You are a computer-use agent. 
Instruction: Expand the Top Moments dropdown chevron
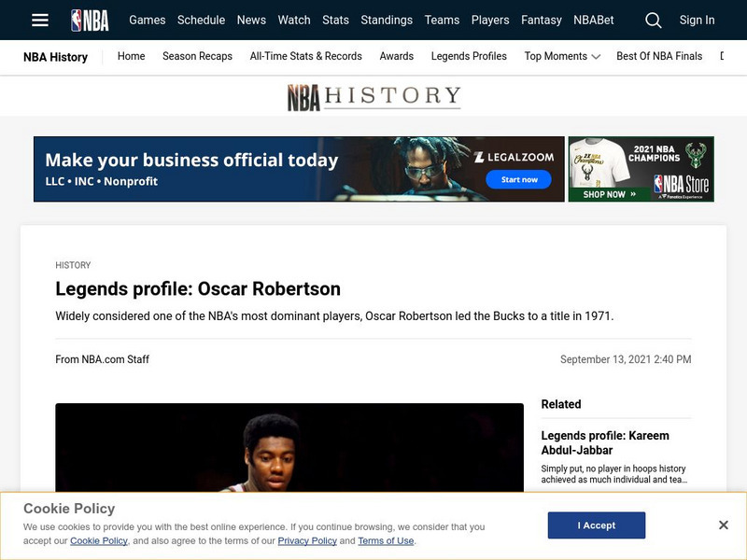click(x=596, y=57)
